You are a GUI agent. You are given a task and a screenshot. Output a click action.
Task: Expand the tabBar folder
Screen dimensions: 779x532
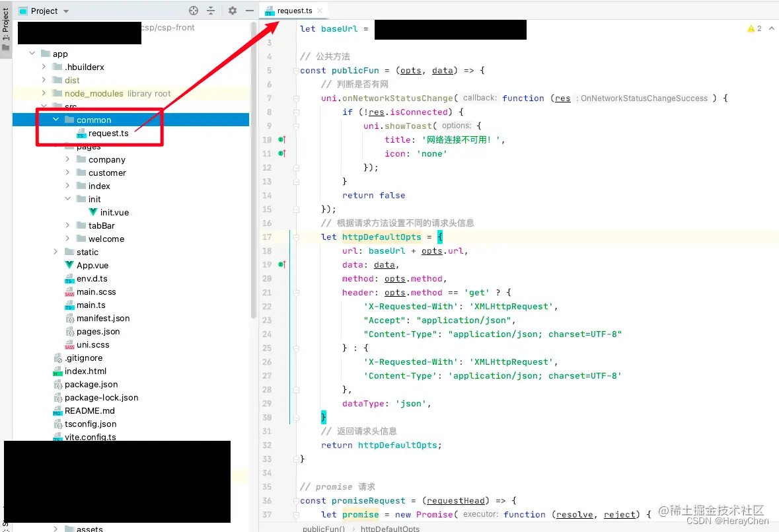tap(67, 225)
